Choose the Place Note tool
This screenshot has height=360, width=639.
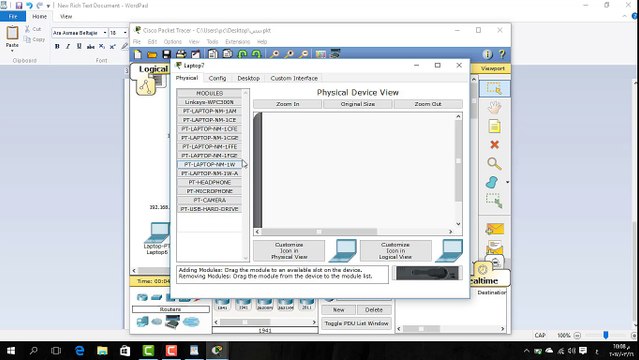[494, 126]
